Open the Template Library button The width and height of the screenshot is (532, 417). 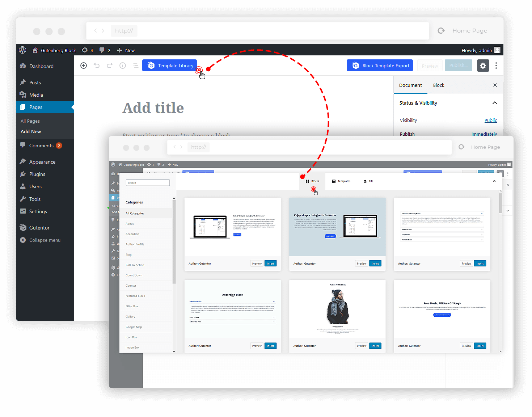tap(169, 66)
